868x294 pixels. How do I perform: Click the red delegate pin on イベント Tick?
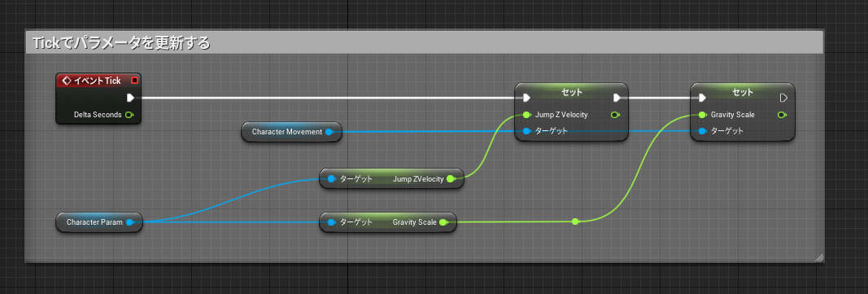(133, 81)
